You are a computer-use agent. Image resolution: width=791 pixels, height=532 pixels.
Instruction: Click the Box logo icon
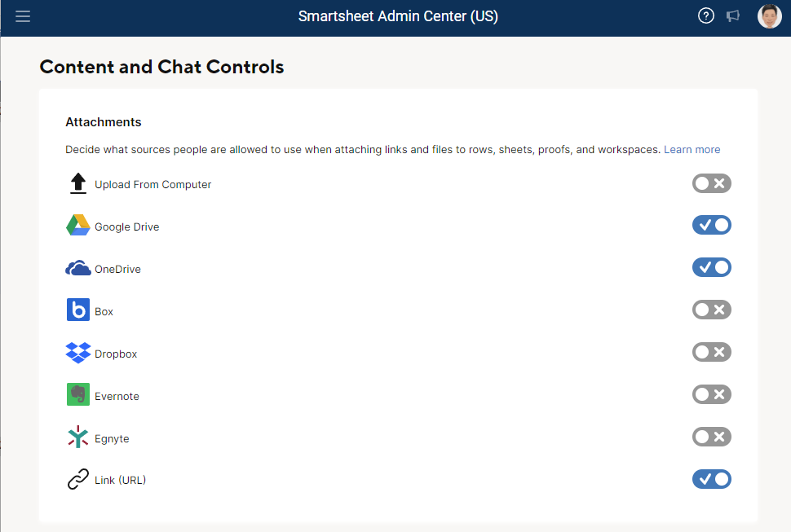tap(77, 310)
